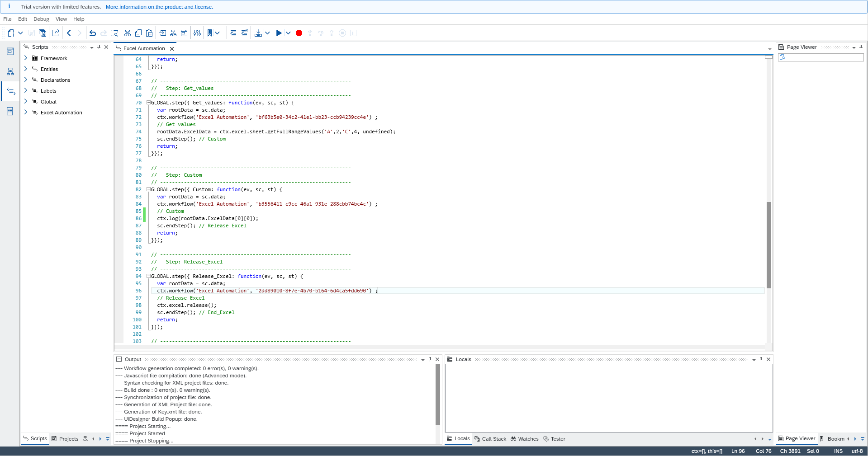This screenshot has width=868, height=456.
Task: Open the settings sliders toolbar icon
Action: coord(197,33)
